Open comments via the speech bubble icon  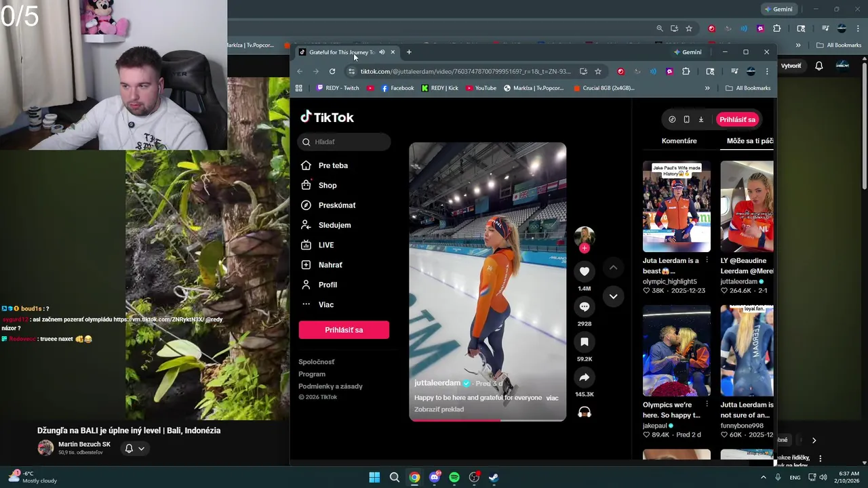pos(584,306)
